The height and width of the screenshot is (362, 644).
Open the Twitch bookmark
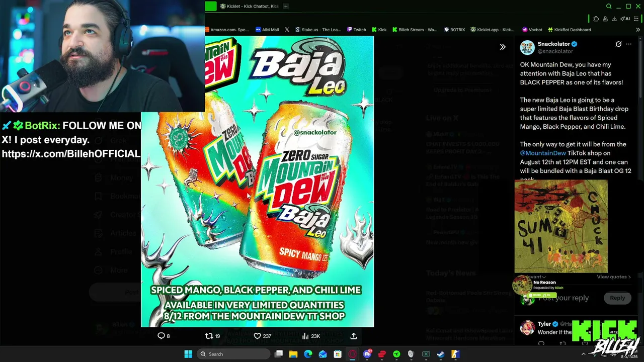coord(357,30)
